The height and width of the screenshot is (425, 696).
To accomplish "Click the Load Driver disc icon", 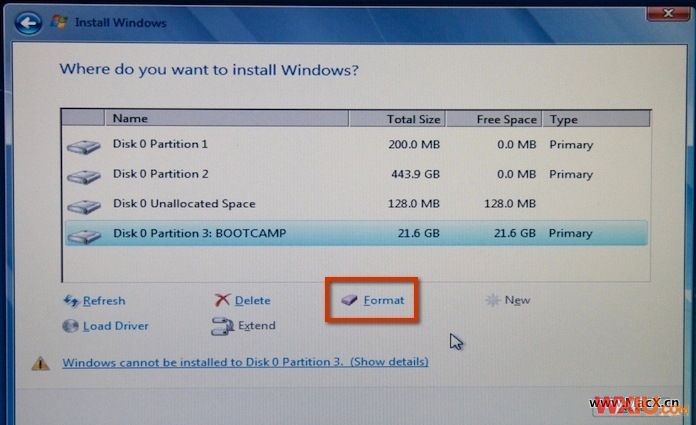I will [x=70, y=326].
